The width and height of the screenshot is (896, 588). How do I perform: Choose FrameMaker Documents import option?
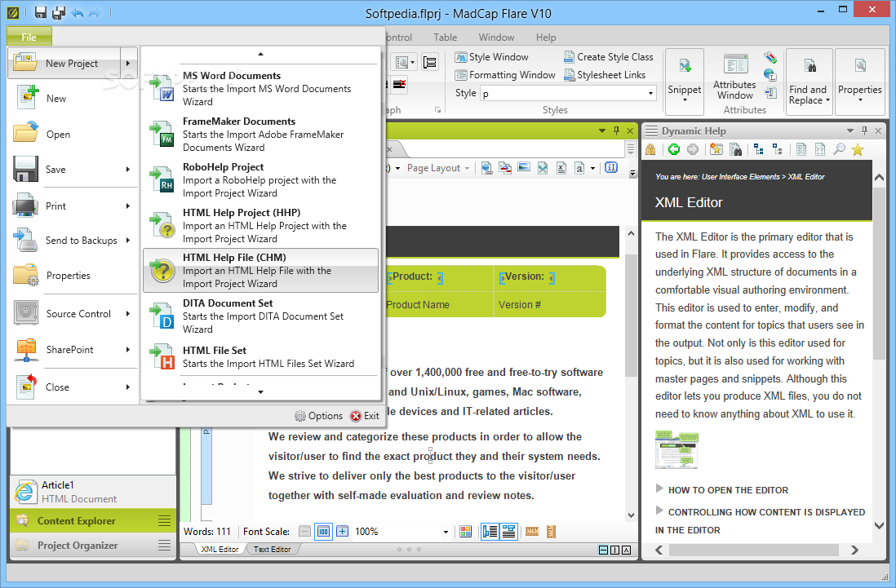point(260,134)
